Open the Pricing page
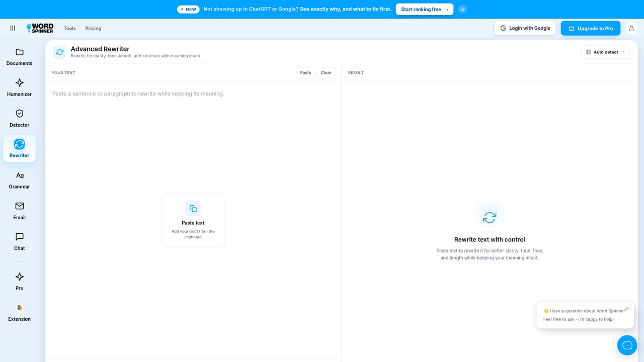 [93, 28]
